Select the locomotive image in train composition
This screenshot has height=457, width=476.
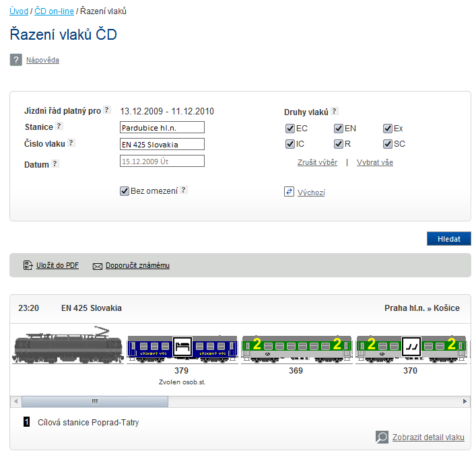67,347
